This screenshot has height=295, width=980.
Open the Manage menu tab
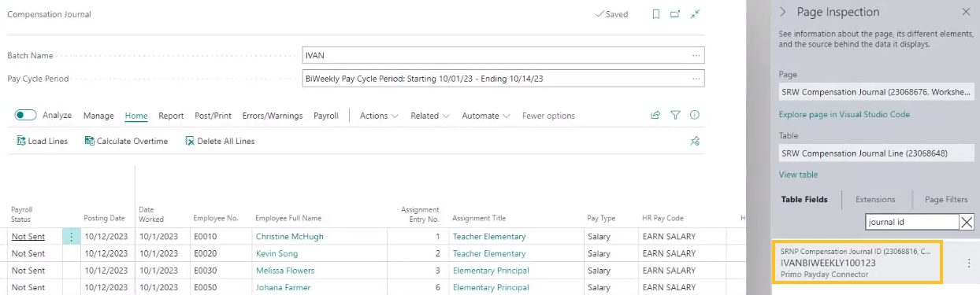coord(98,116)
